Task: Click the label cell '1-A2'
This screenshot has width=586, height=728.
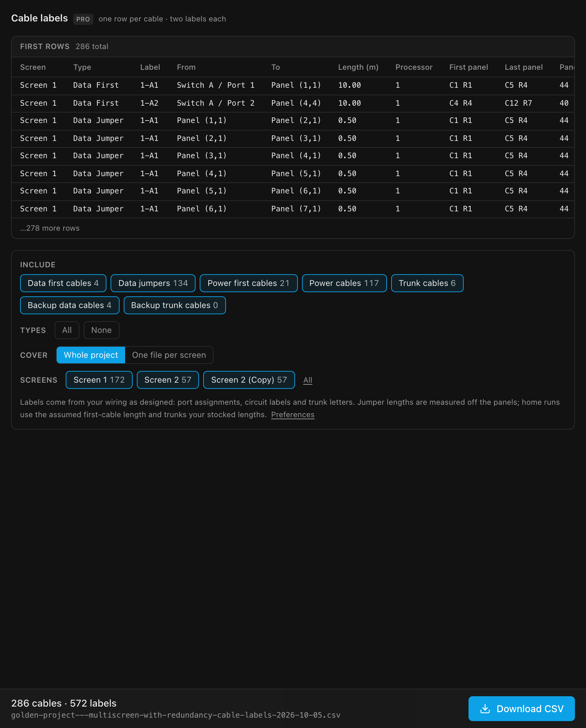Action: click(149, 103)
